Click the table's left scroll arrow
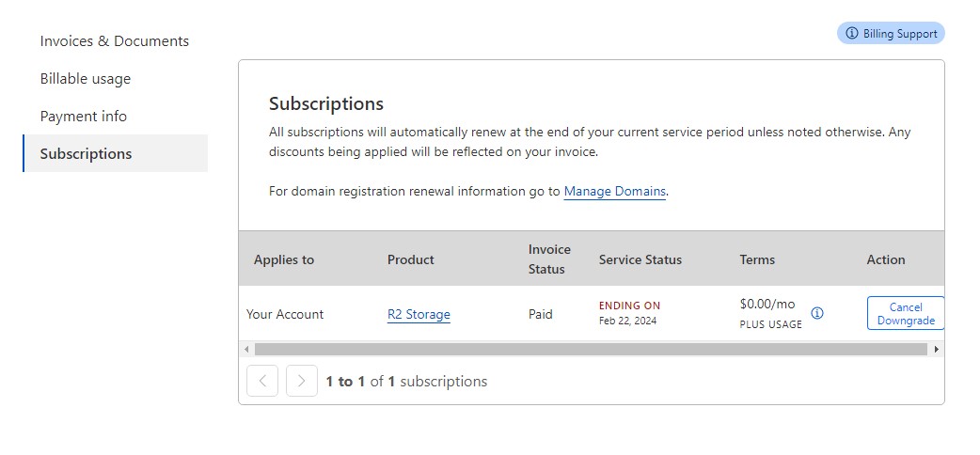980x455 pixels. click(247, 349)
